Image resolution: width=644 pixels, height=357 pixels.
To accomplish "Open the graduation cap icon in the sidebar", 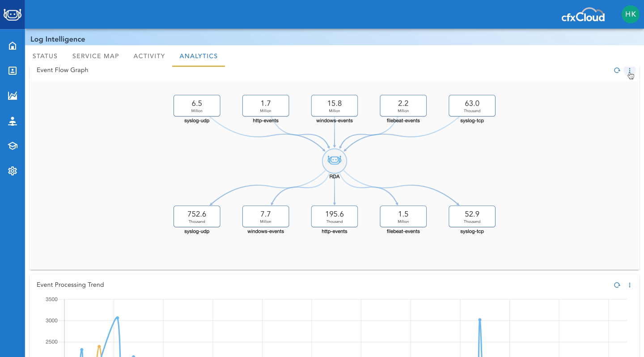I will click(x=13, y=146).
